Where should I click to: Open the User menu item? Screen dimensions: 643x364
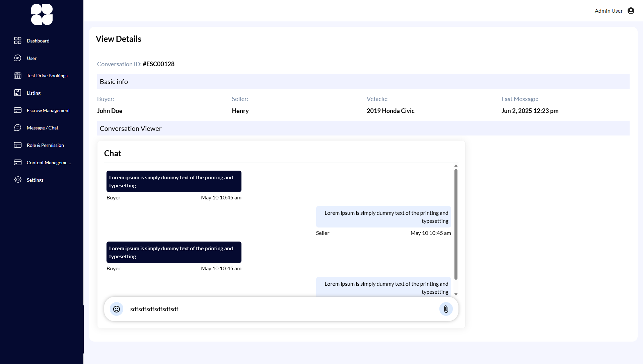pos(31,58)
